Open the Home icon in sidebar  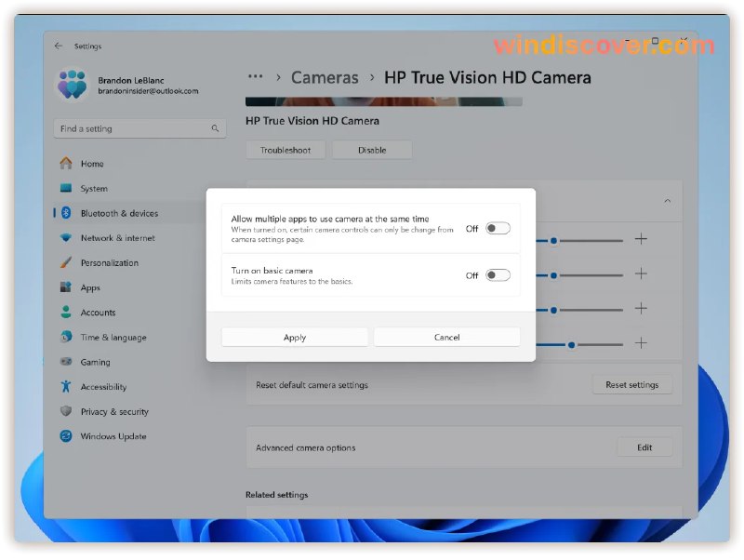66,163
